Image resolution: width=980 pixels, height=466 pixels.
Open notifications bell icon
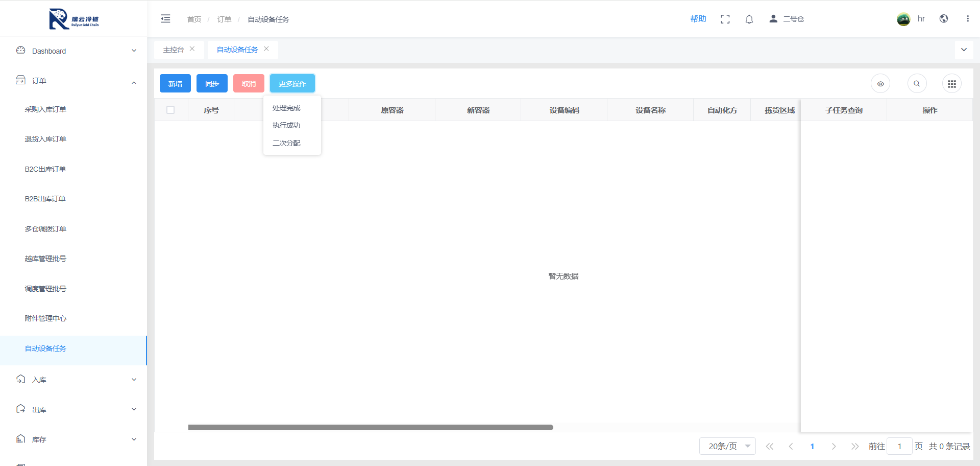[x=749, y=19]
